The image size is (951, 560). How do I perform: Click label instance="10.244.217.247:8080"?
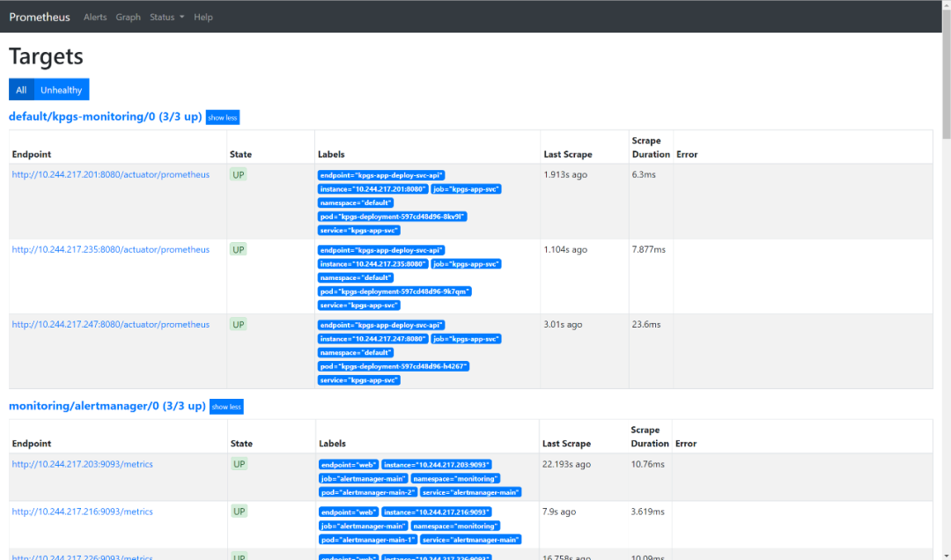[373, 339]
